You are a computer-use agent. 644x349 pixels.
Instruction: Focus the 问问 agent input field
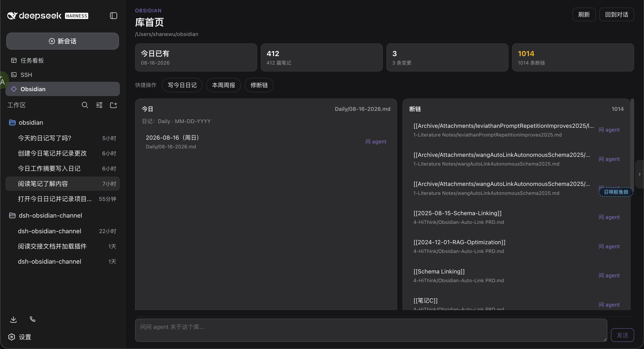[371, 330]
